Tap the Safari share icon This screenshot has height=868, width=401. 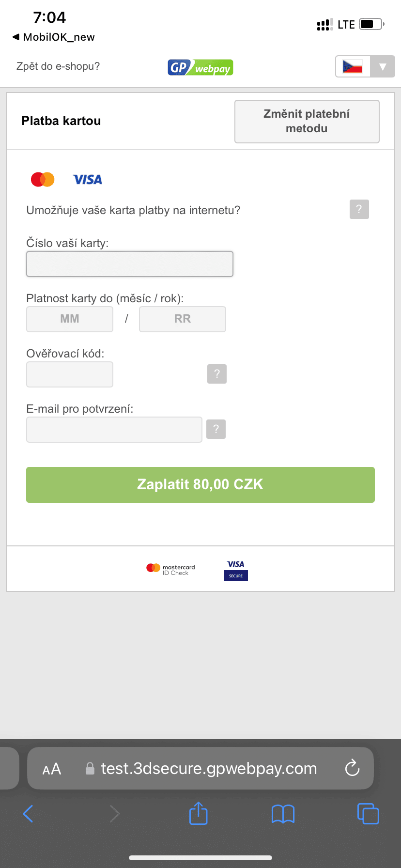[x=198, y=813]
